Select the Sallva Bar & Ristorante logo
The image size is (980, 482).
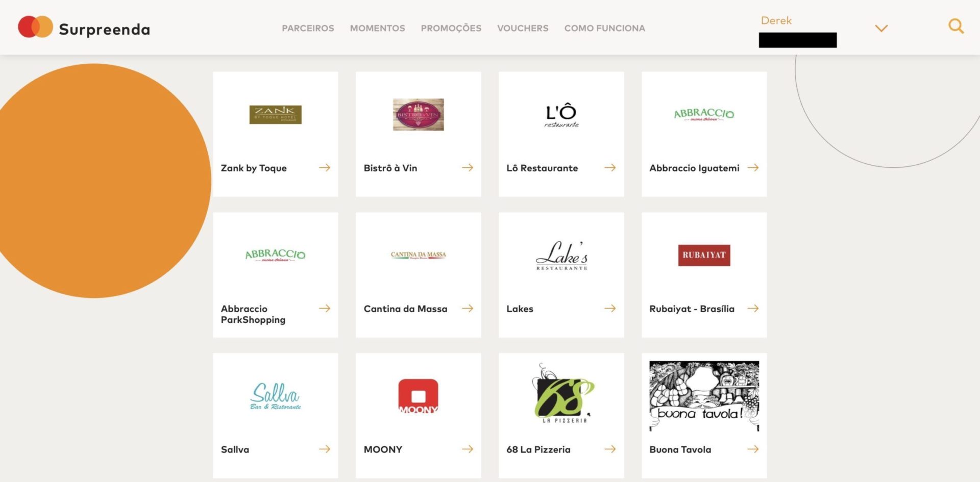tap(275, 396)
